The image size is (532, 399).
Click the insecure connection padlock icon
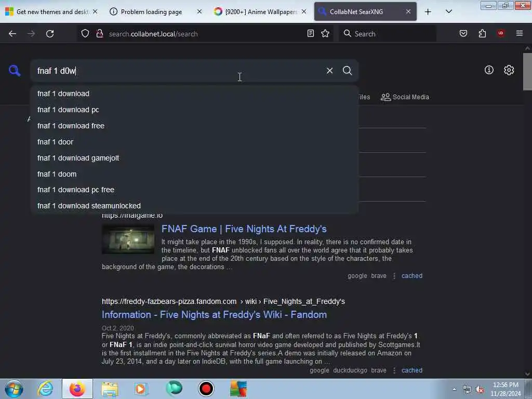click(100, 34)
